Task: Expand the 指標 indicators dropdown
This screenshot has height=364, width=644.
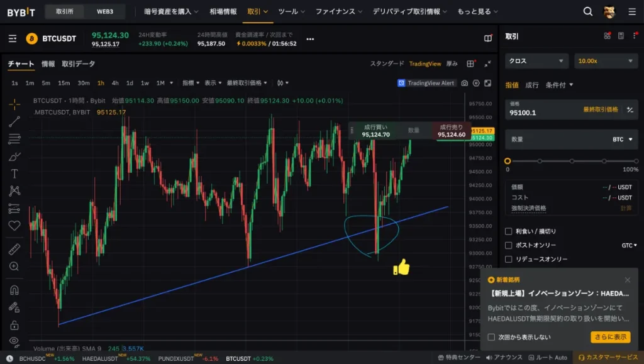Action: click(x=191, y=83)
